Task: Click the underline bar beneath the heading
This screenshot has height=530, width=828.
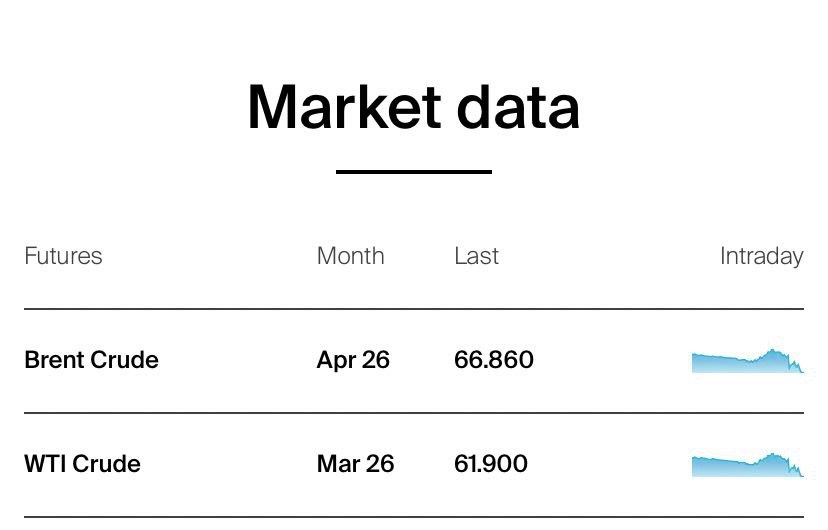Action: [413, 172]
